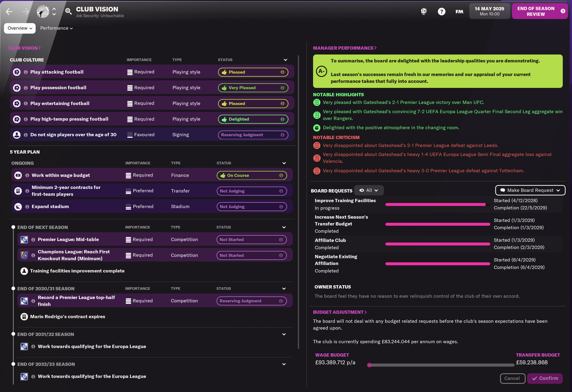Confirm the budget adjustment

(545, 378)
